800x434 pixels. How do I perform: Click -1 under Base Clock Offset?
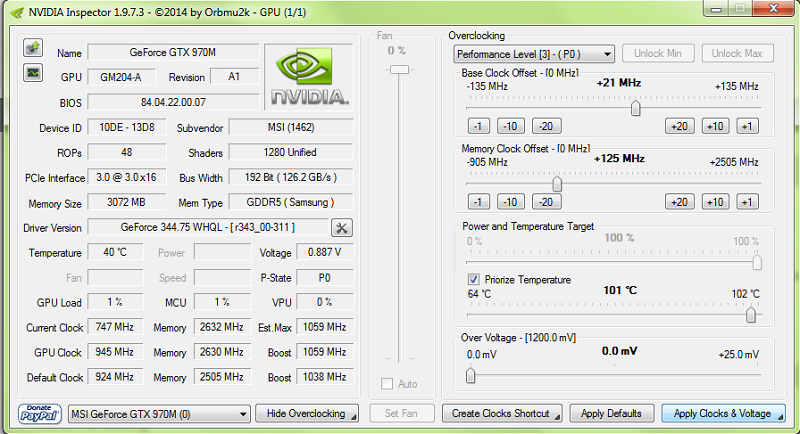[478, 126]
